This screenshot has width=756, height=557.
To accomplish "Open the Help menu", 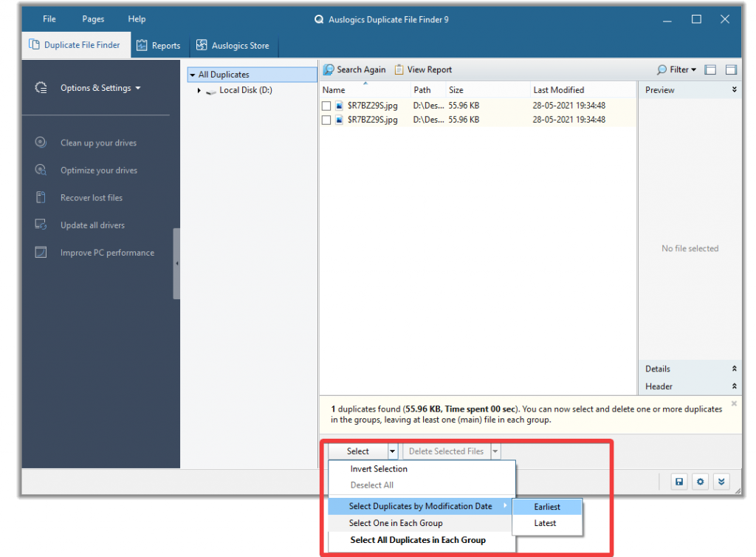I will [x=137, y=19].
